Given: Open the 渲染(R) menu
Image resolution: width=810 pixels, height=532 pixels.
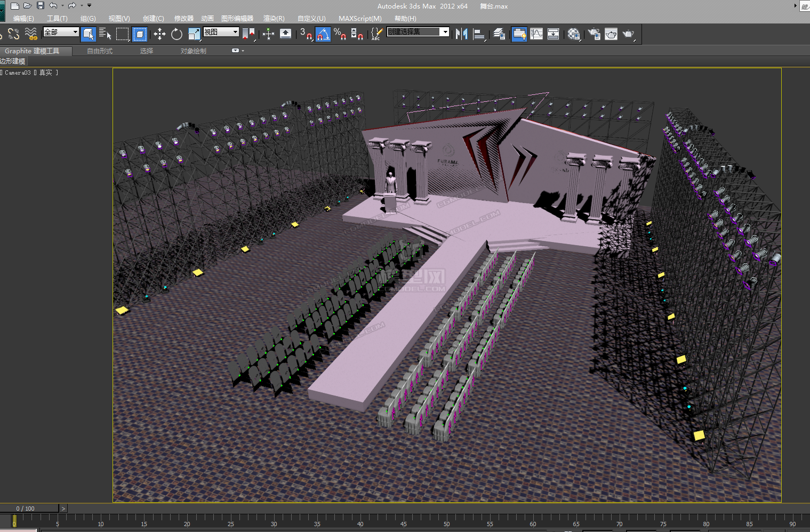Looking at the screenshot, I should [x=274, y=19].
